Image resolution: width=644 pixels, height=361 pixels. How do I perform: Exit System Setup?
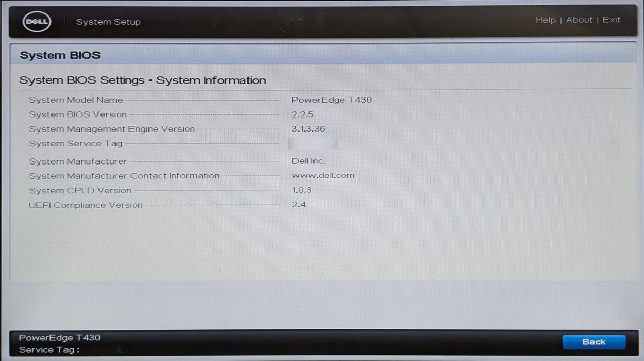click(611, 20)
